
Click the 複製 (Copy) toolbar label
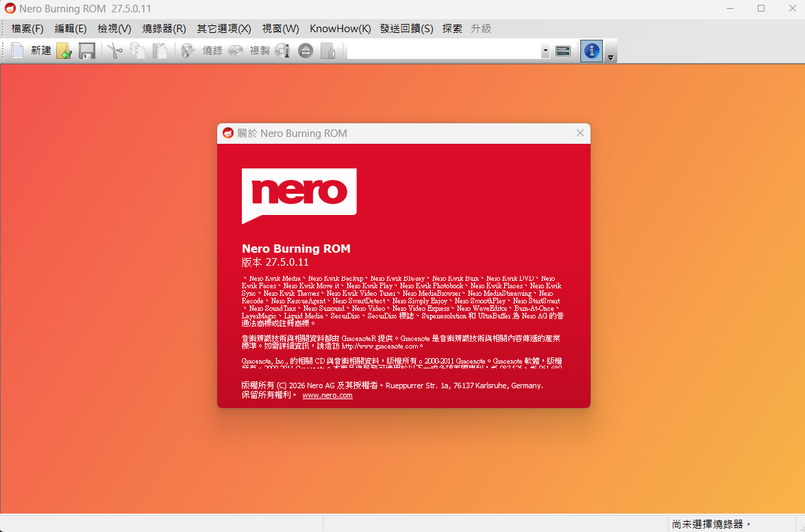pyautogui.click(x=260, y=50)
